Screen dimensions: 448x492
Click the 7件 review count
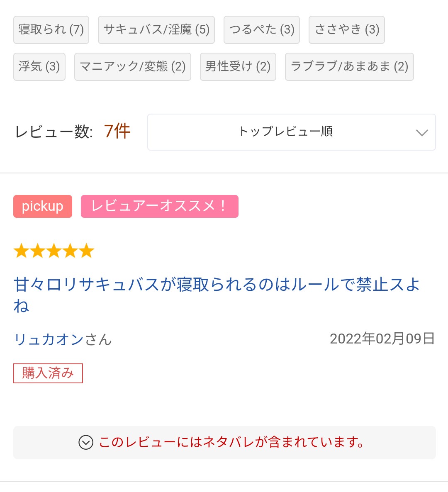click(117, 132)
